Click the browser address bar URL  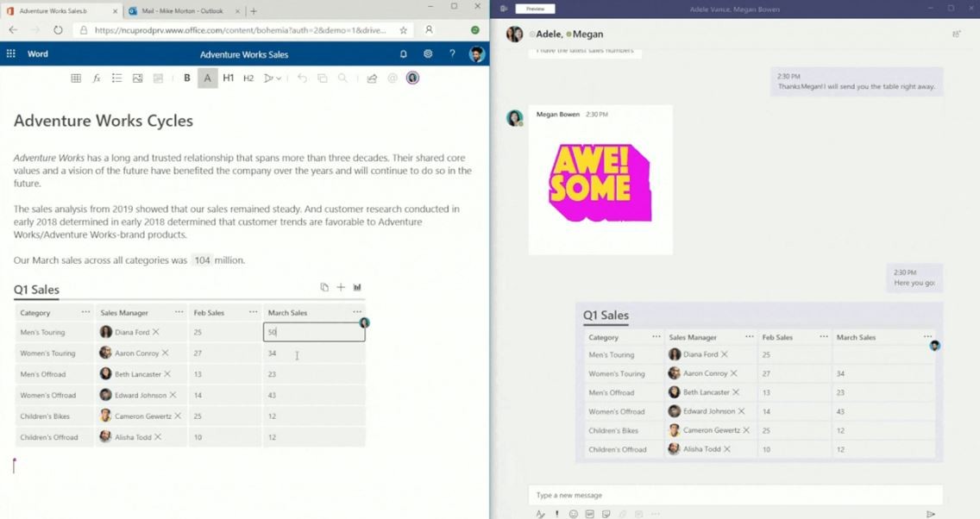(x=240, y=30)
